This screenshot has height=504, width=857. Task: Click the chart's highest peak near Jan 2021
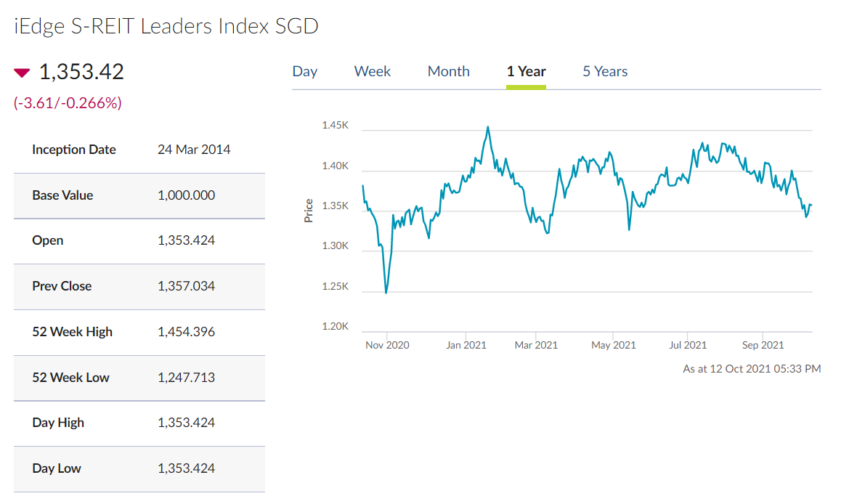click(487, 128)
